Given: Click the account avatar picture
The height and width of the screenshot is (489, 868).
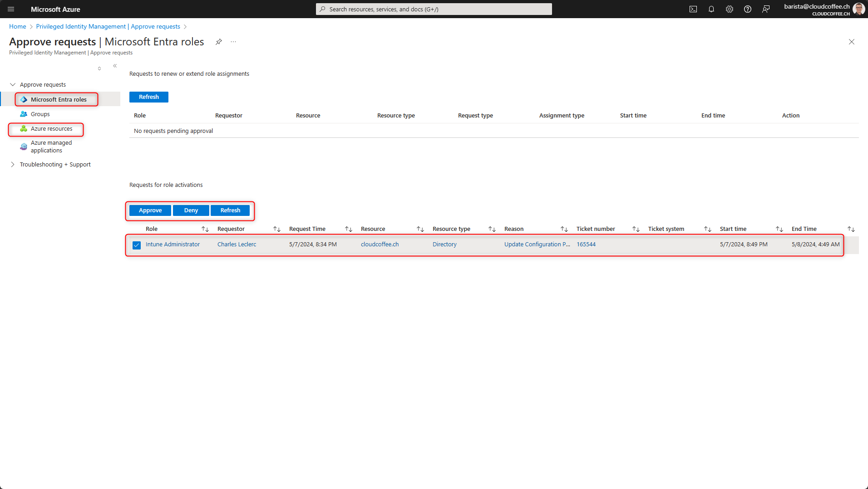Looking at the screenshot, I should point(858,9).
